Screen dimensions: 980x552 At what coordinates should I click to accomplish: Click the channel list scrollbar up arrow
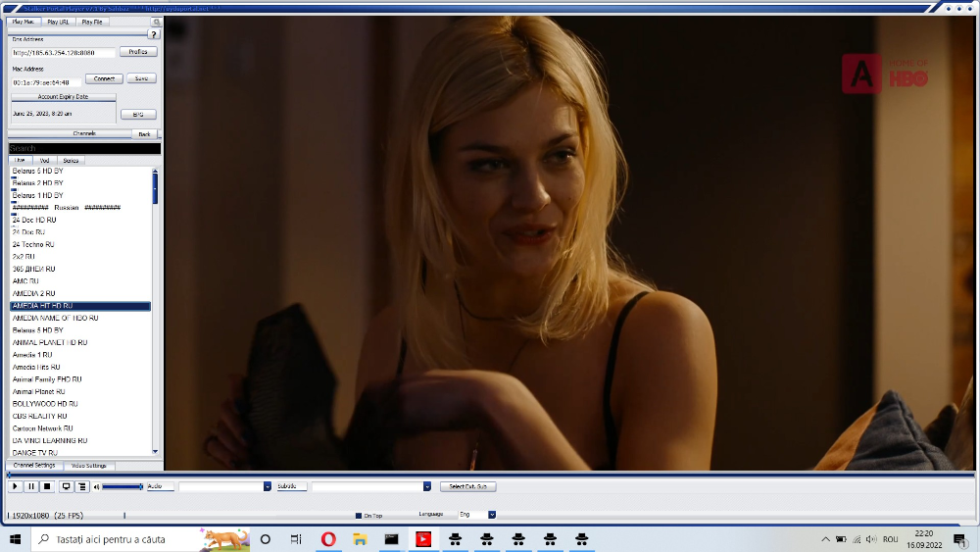(155, 172)
